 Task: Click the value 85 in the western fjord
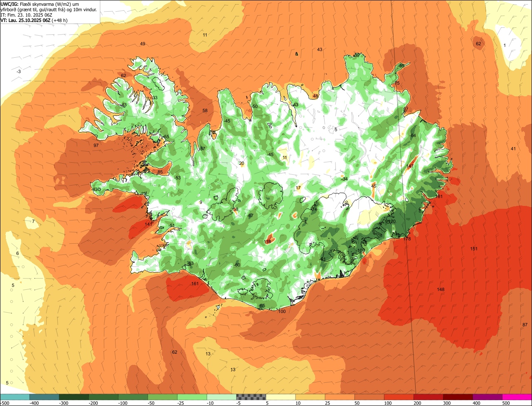[x=160, y=172]
